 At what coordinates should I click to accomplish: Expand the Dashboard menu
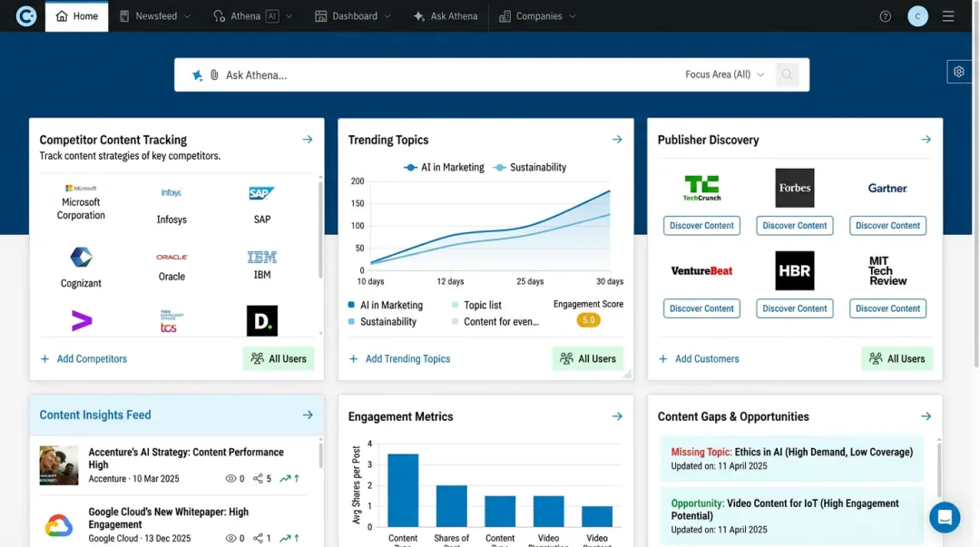coord(352,16)
